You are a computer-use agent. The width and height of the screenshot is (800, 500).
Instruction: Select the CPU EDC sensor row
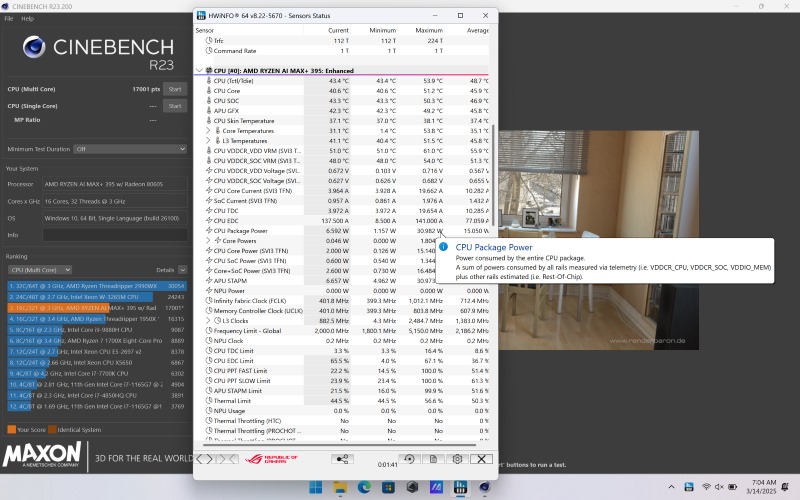click(x=341, y=220)
